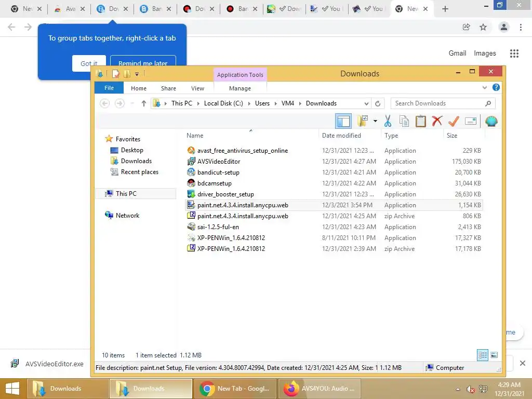Open the recent locations dropdown arrow

coord(132,103)
